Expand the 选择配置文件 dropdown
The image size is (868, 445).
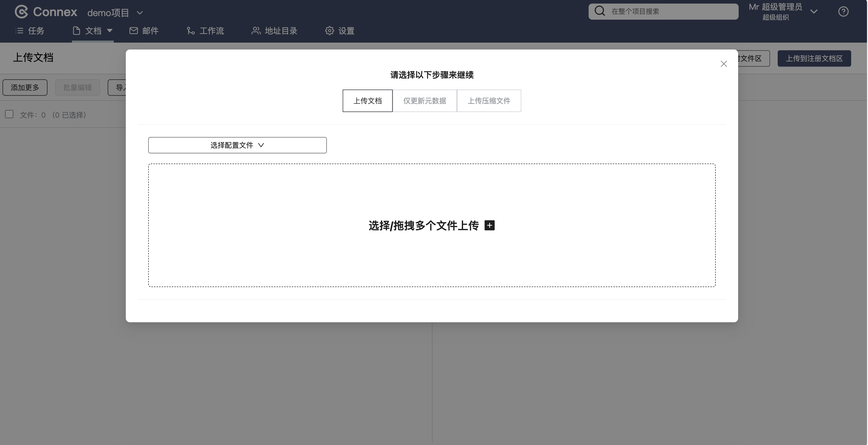[237, 145]
